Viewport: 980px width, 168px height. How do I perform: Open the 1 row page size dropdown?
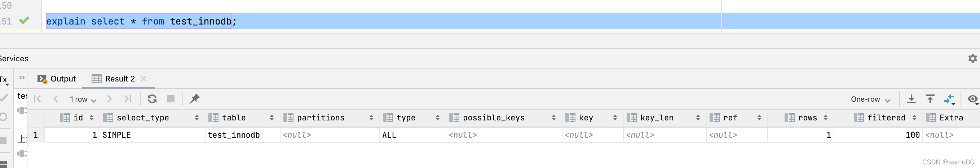[x=83, y=99]
